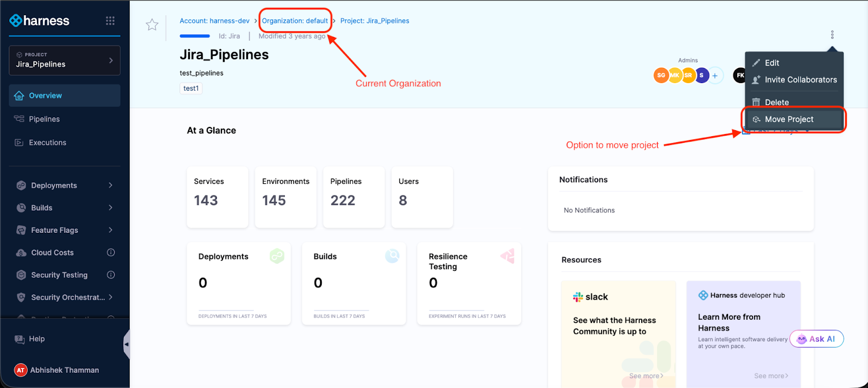Click the Help chat icon
The image size is (868, 388).
20,339
